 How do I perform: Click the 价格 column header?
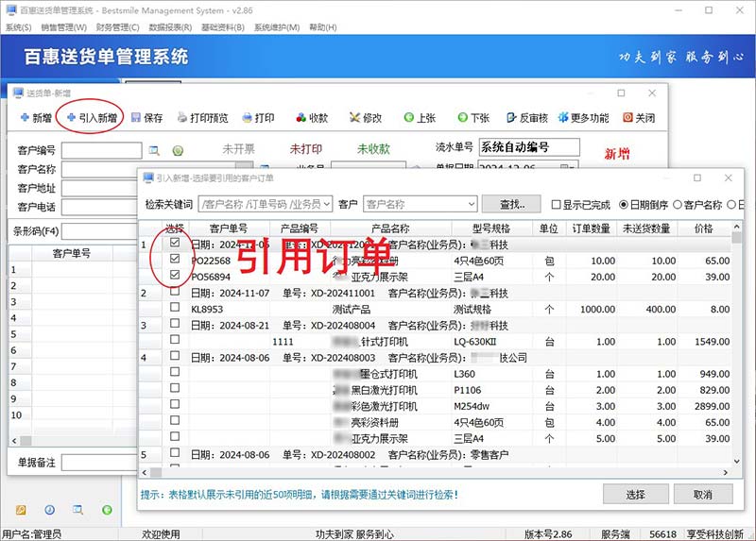[x=703, y=228]
